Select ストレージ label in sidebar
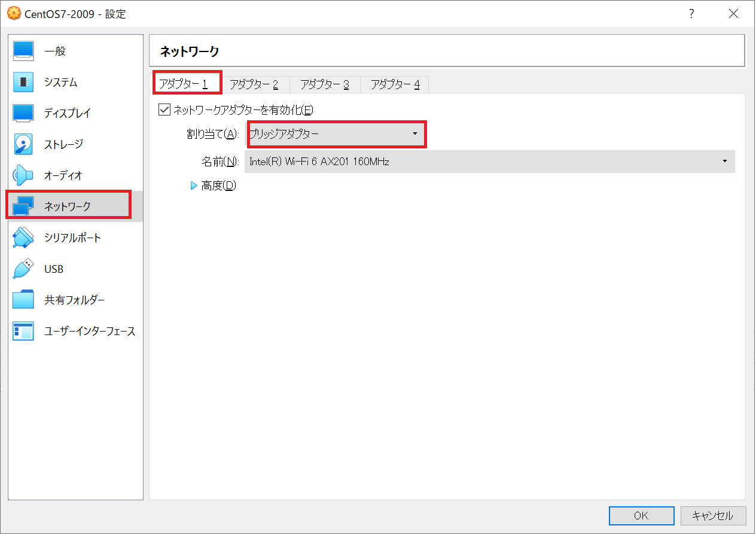Image resolution: width=756 pixels, height=535 pixels. pos(63,144)
